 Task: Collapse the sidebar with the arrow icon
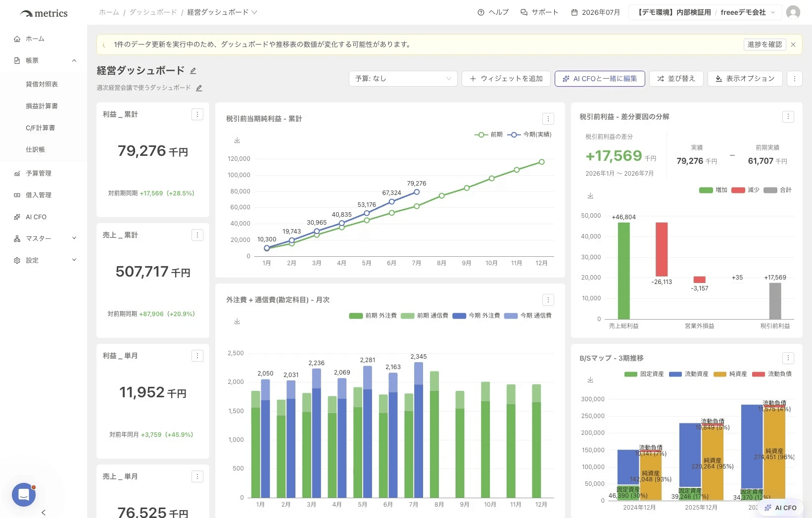pyautogui.click(x=44, y=513)
